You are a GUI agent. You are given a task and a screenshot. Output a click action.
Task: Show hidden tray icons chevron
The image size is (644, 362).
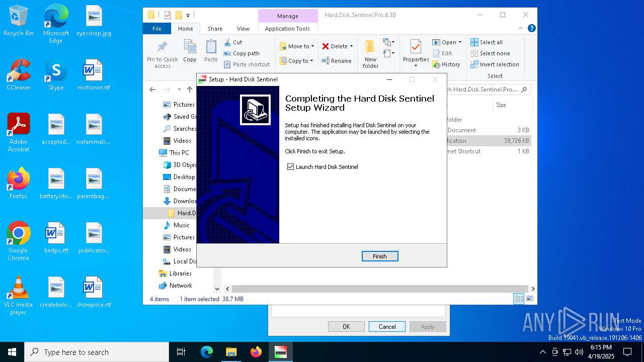[x=542, y=352]
